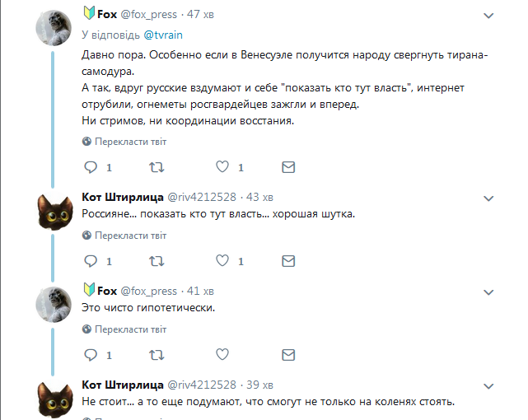Reply to the 'Это чисто гипотетически' tweet
The height and width of the screenshot is (420, 528).
pos(91,355)
